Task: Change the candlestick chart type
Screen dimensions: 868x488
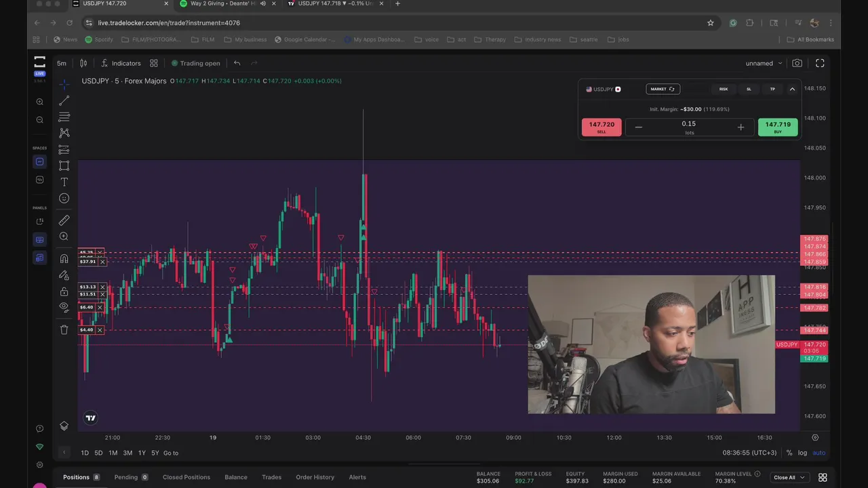Action: tap(83, 63)
